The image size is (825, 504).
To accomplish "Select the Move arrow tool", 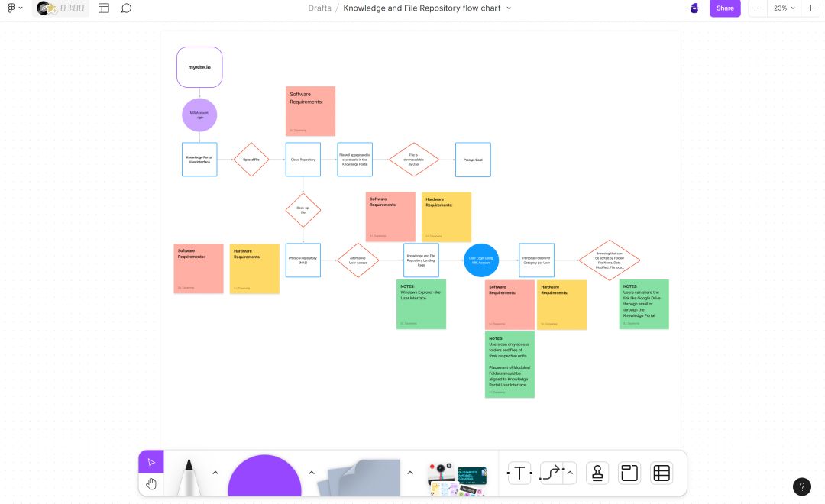I will pos(151,462).
